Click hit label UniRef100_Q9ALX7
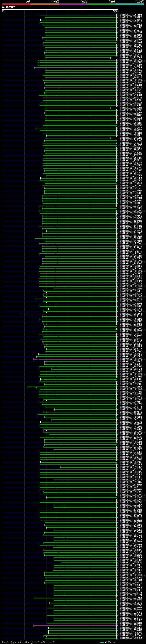146x644 pixels. pos(131,294)
